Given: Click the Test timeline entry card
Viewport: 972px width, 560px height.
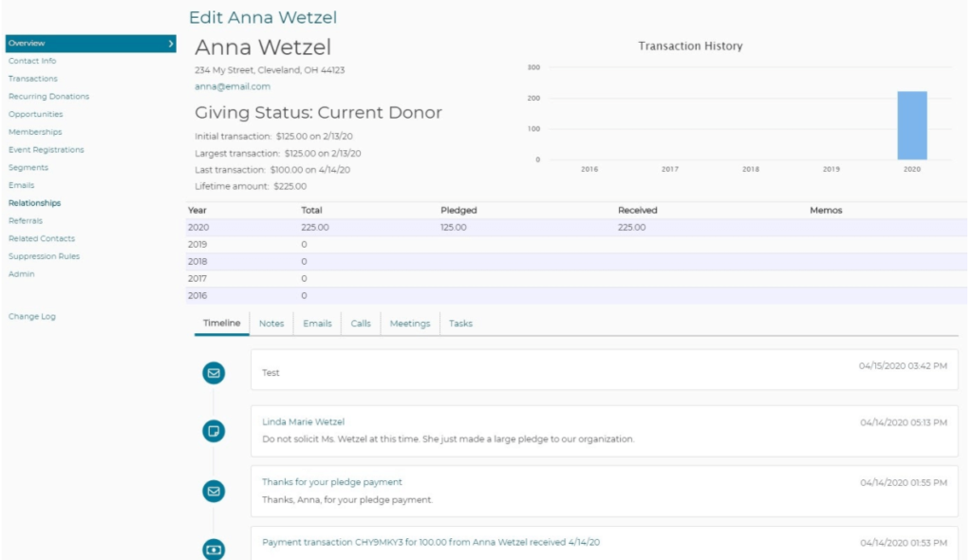Looking at the screenshot, I should coord(605,369).
